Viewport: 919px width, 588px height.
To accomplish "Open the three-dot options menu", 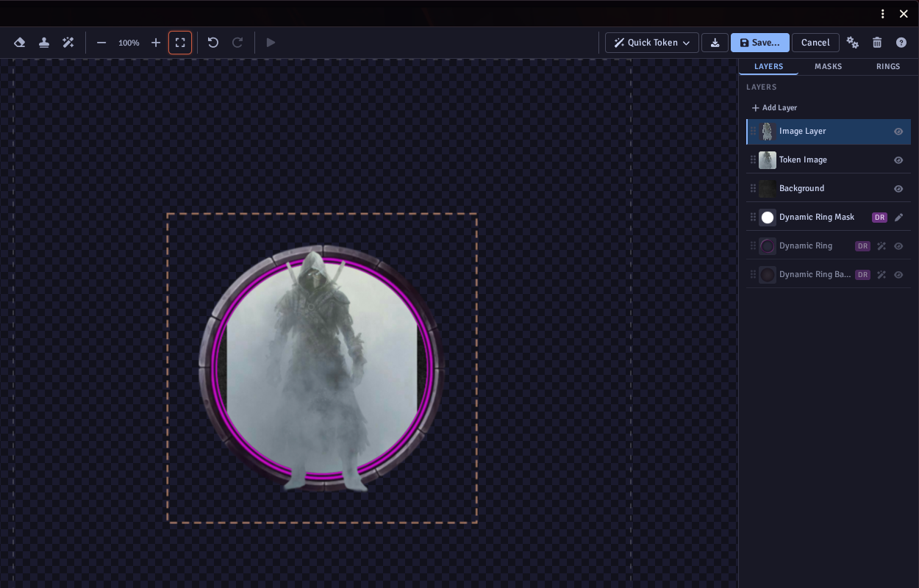I will click(883, 14).
